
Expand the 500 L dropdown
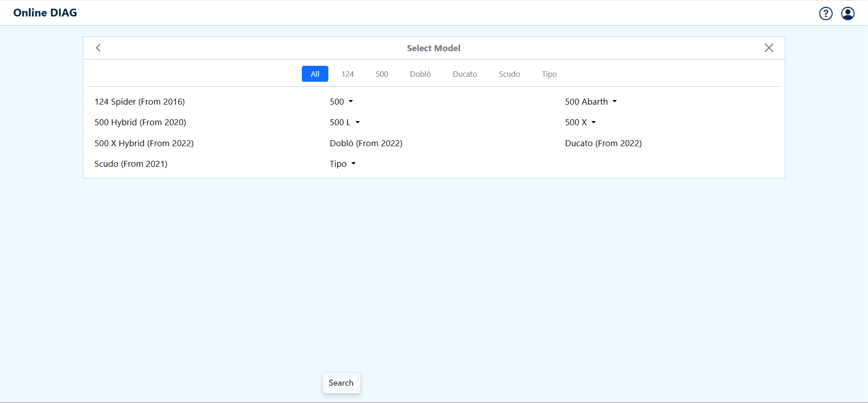tap(344, 122)
